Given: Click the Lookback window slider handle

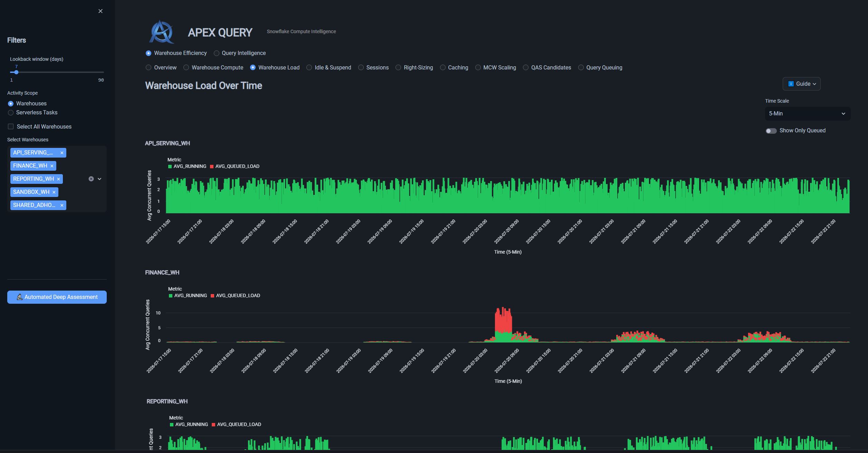Looking at the screenshot, I should click(16, 72).
